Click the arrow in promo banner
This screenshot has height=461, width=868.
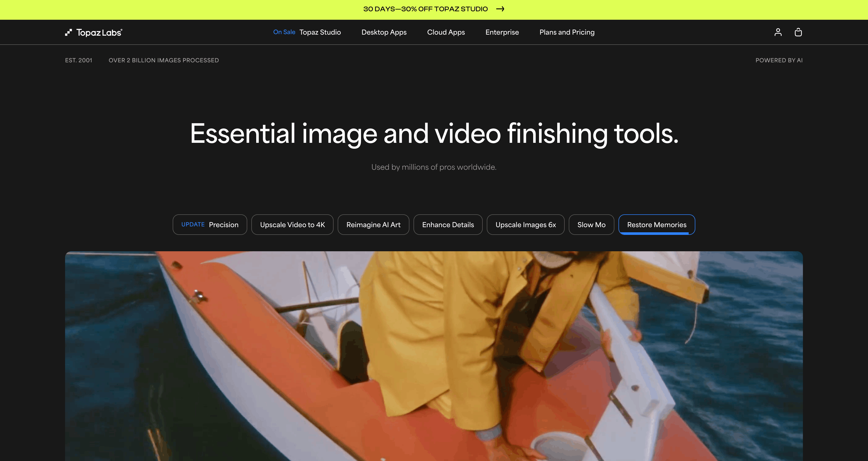click(500, 9)
